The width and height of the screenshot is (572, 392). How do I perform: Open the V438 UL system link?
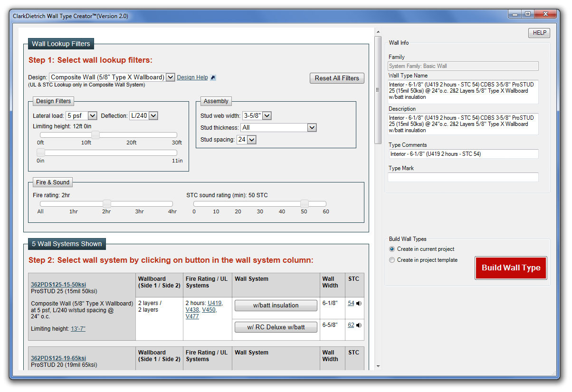coord(192,310)
